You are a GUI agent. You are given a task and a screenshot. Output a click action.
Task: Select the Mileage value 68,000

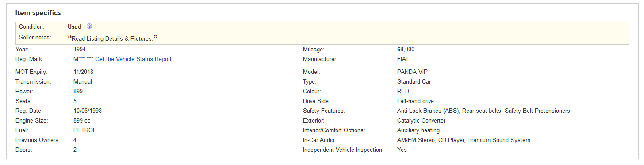406,50
